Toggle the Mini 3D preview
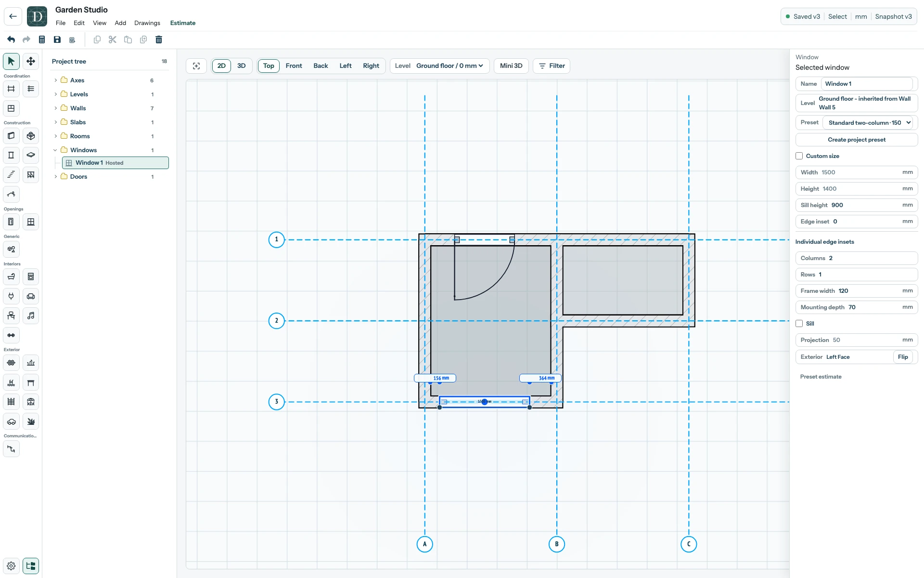Screen dimensions: 924x578 click(x=511, y=66)
